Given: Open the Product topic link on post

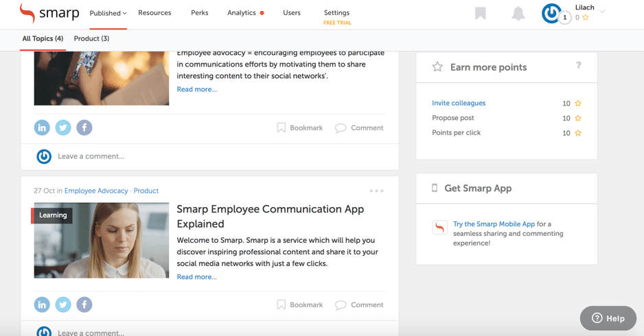Looking at the screenshot, I should 146,191.
